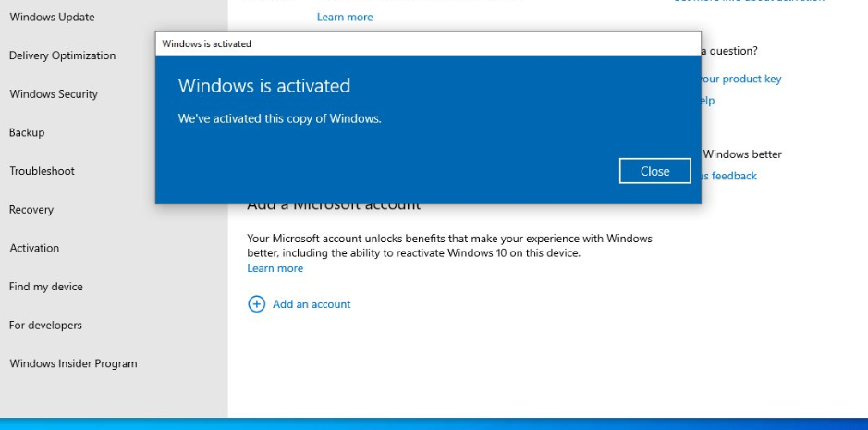Open the product key help link

pyautogui.click(x=741, y=80)
